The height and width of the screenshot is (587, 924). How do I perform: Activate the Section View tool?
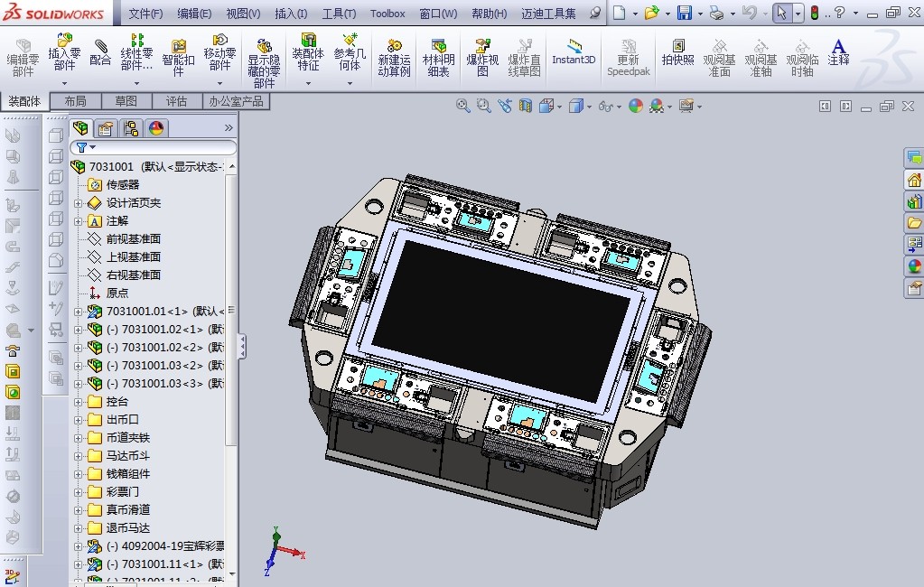coord(524,106)
